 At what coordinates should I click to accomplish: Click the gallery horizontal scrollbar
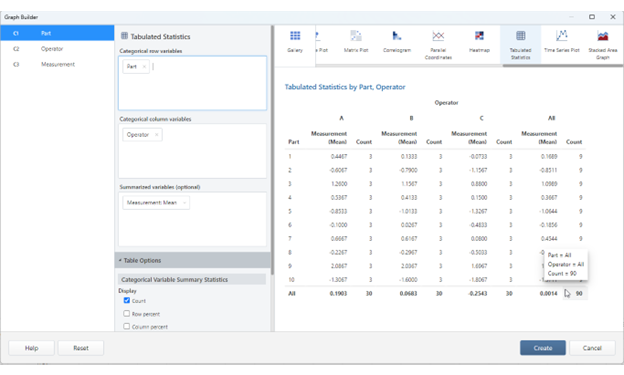pyautogui.click(x=562, y=66)
